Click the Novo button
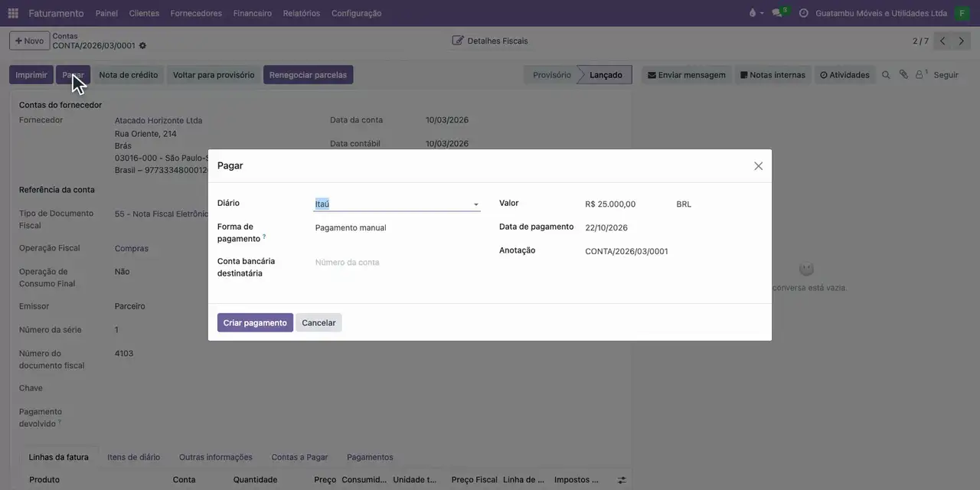Viewport: 980px width, 490px height. pos(29,41)
